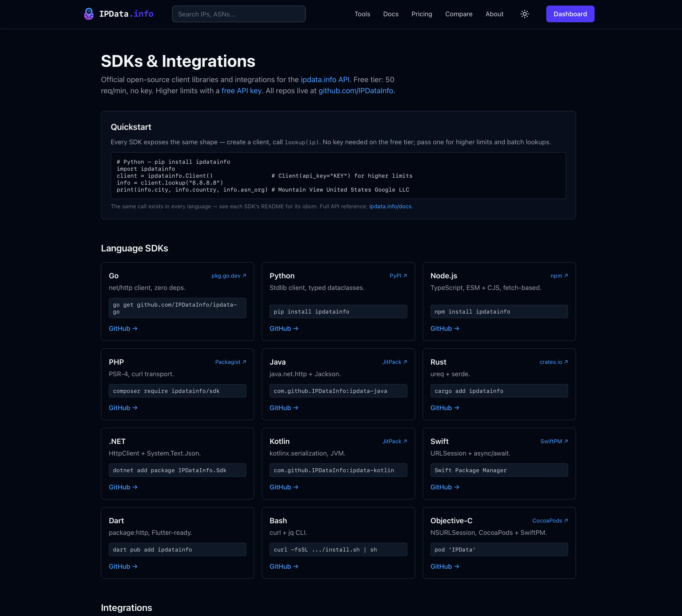The width and height of the screenshot is (682, 616).
Task: Open the Kotlin SDK GitHub link
Action: pos(283,487)
